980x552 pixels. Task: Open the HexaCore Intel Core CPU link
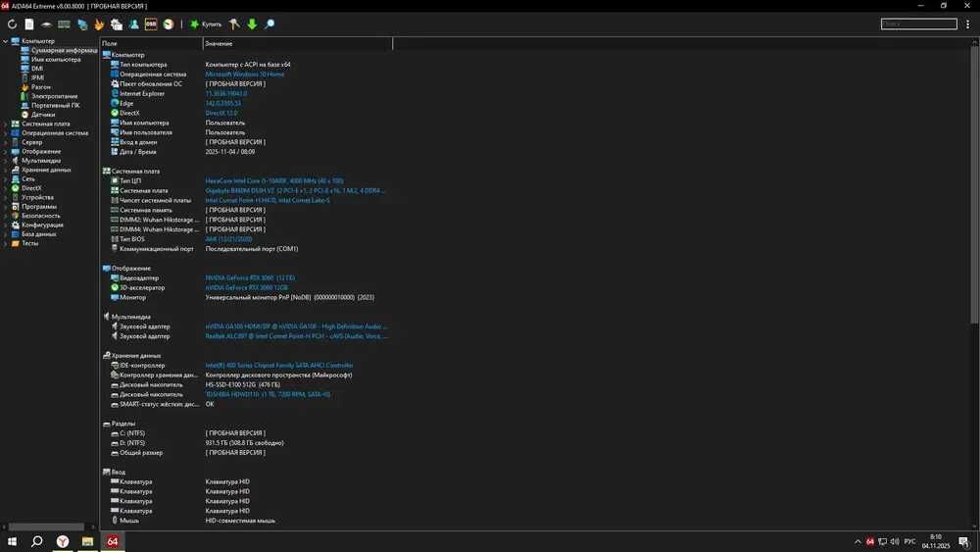(x=274, y=180)
